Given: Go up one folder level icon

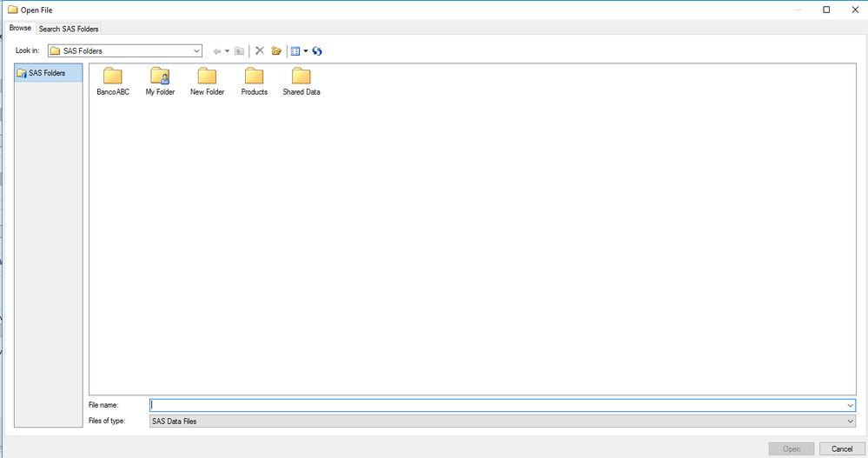Looking at the screenshot, I should (239, 51).
